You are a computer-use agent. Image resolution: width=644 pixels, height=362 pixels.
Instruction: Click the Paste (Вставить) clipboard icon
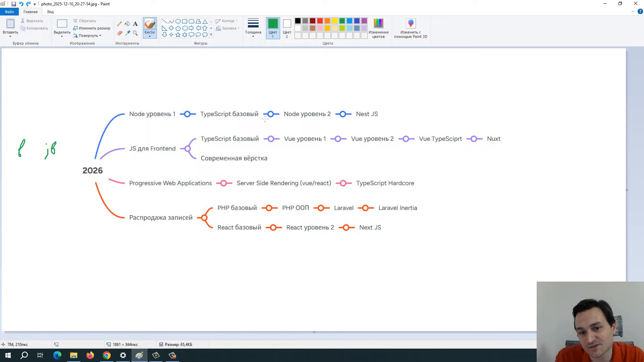(10, 24)
